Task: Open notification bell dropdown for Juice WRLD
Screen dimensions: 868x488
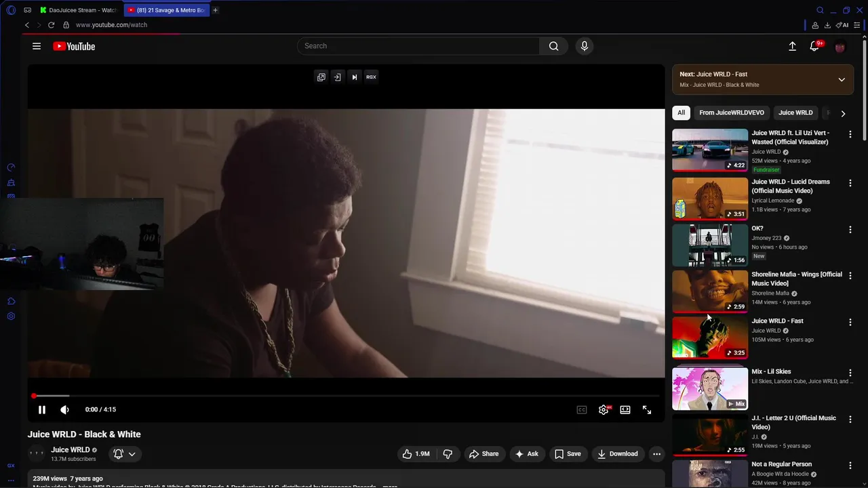Action: [x=124, y=454]
